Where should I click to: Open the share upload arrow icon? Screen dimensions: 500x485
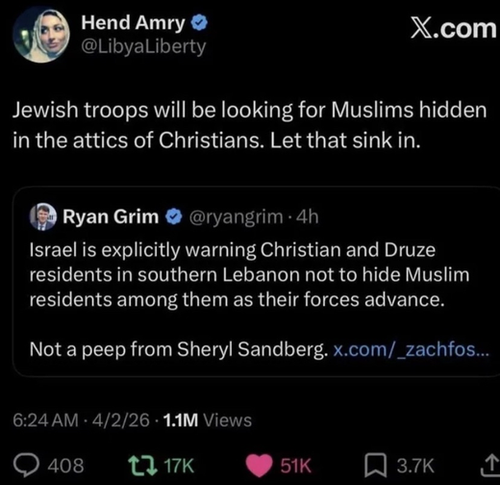point(489,465)
